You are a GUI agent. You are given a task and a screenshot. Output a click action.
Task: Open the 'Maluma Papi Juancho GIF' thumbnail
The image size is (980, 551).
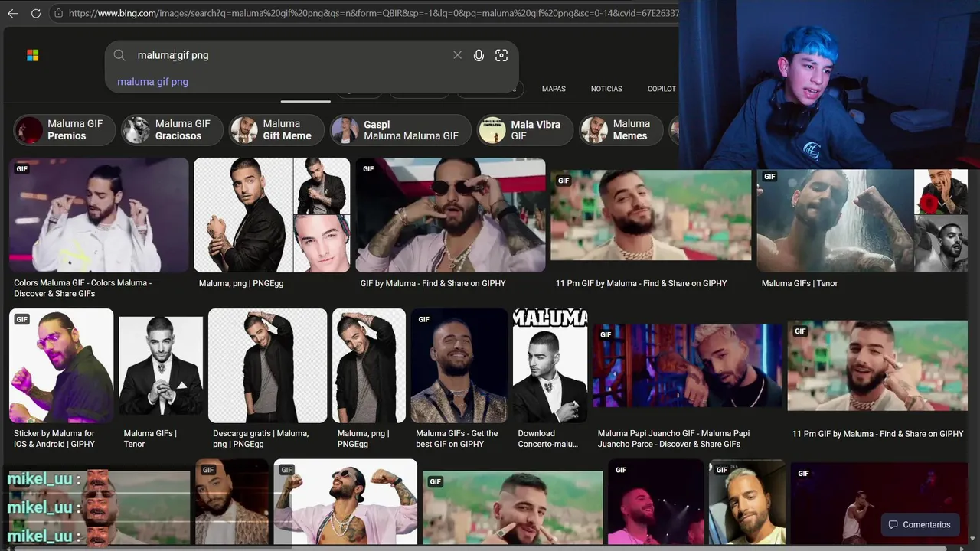click(x=688, y=366)
